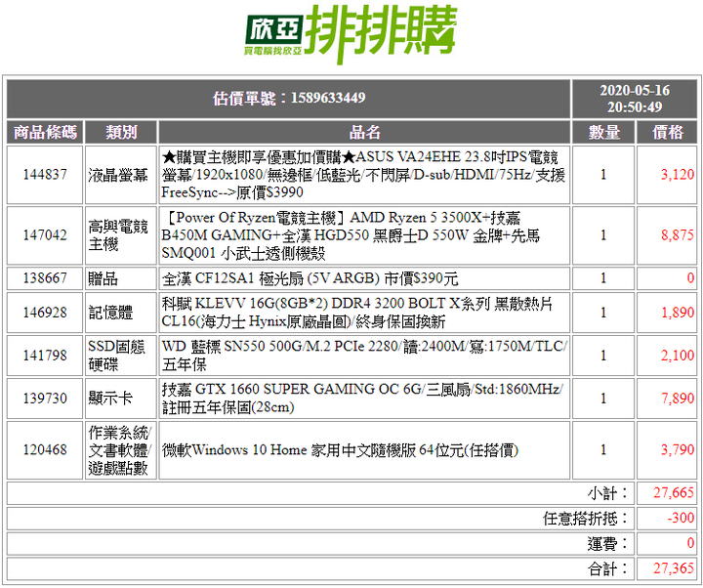The height and width of the screenshot is (588, 703).
Task: Click the WD 藍標 SN550 500G description
Action: click(x=364, y=356)
